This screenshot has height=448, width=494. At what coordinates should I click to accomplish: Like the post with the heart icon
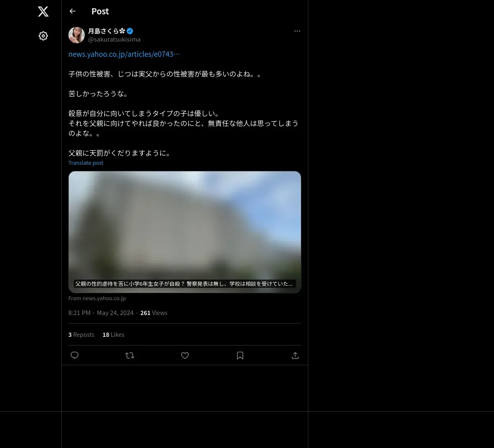coord(185,355)
